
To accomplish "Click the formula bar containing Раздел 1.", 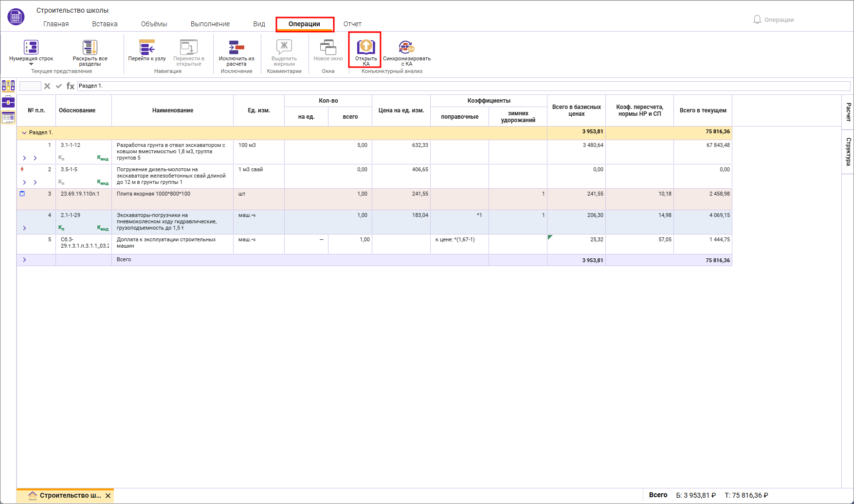I will (463, 86).
